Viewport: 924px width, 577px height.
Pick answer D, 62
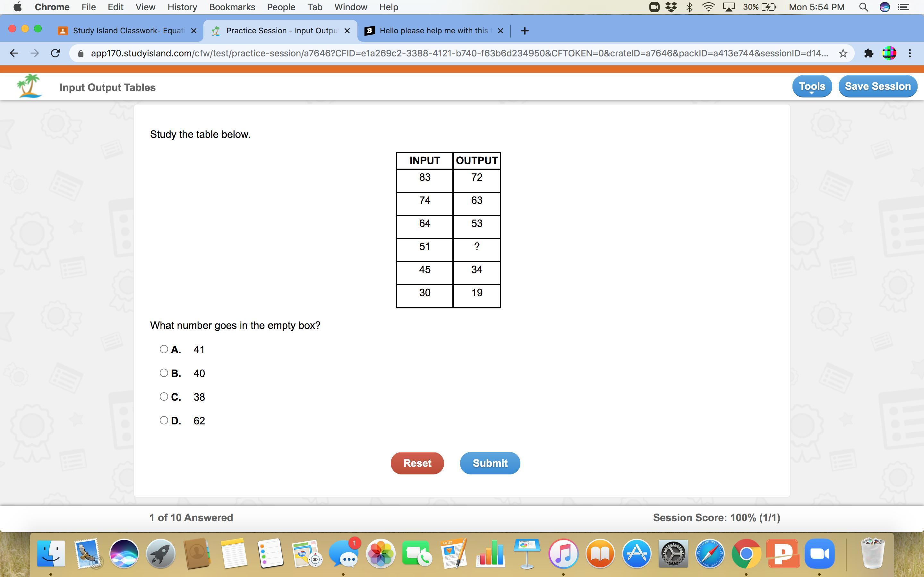tap(164, 420)
